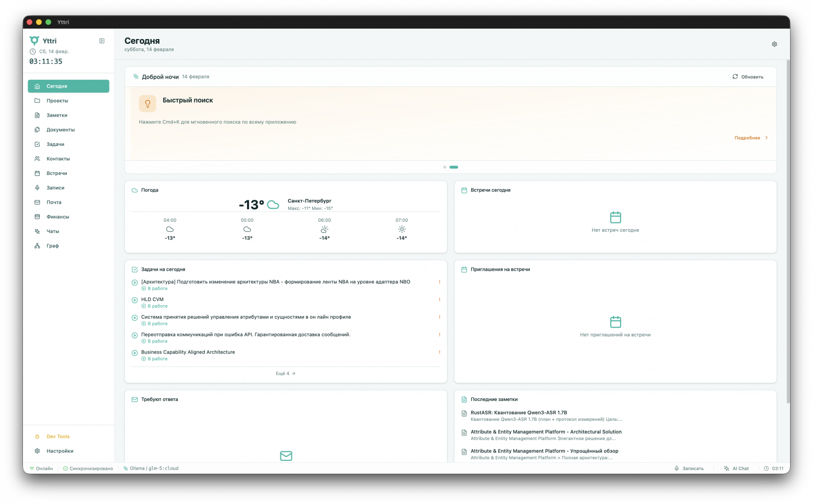Open settings via the gear icon on Сегодня page
Image resolution: width=813 pixels, height=504 pixels.
(x=774, y=44)
